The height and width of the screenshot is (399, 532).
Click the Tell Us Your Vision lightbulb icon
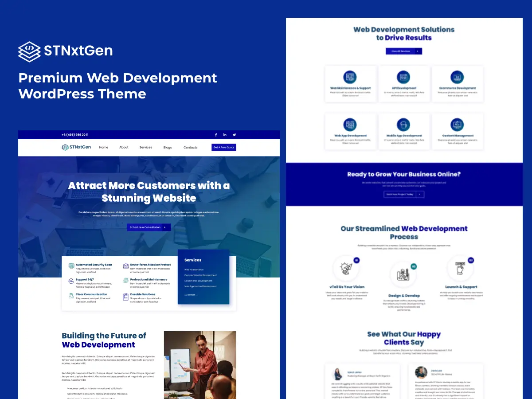point(346,269)
